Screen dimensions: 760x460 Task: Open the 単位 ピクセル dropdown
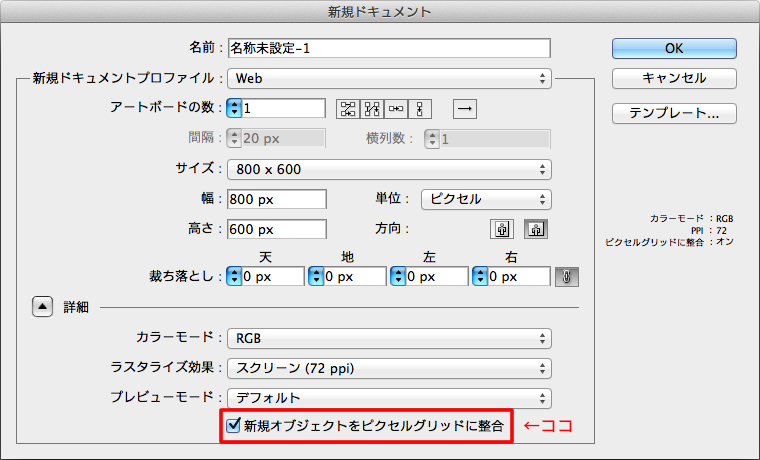(x=486, y=199)
